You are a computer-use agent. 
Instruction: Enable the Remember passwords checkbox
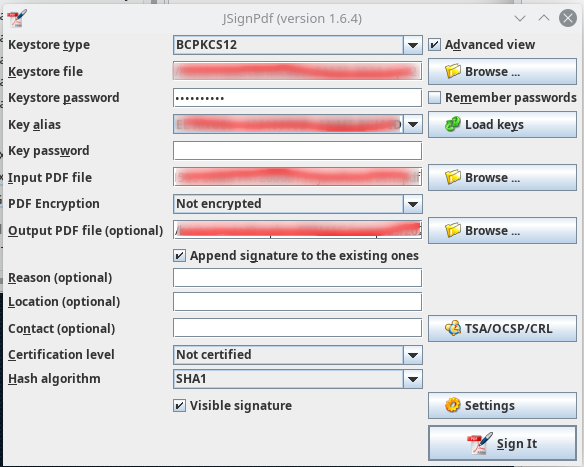pyautogui.click(x=434, y=98)
